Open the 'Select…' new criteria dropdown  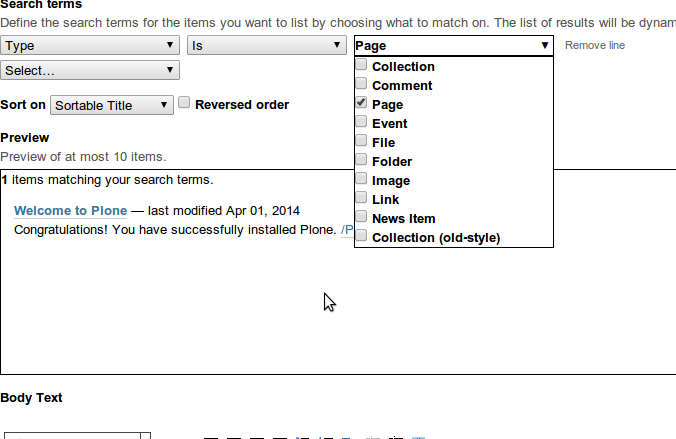[x=90, y=70]
